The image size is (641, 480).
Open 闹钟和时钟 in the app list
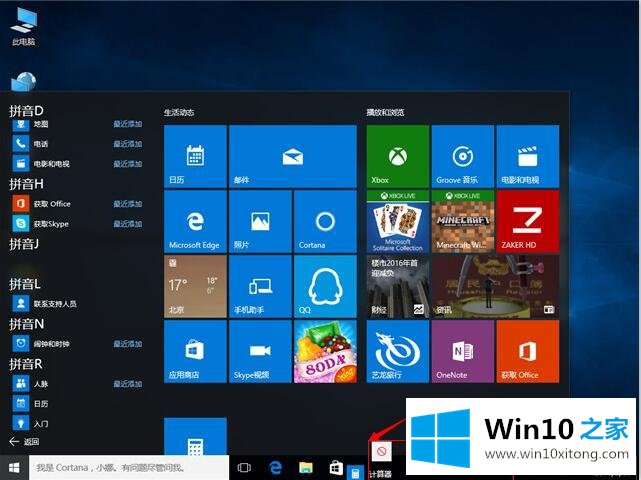point(76,344)
